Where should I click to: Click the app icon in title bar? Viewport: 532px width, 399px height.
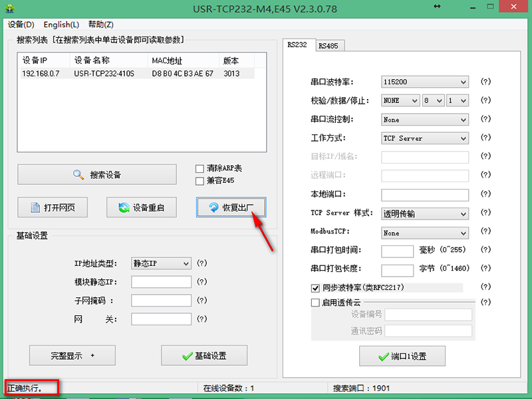tap(9, 8)
